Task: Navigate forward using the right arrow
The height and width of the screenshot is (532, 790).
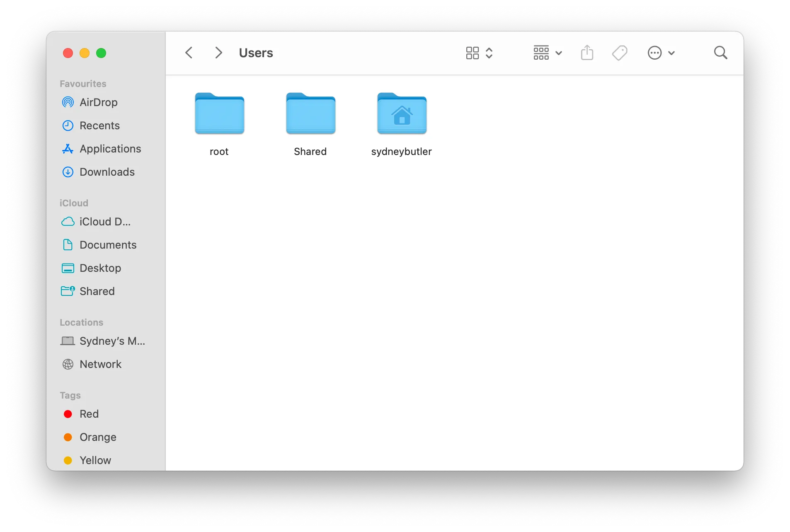Action: point(218,52)
